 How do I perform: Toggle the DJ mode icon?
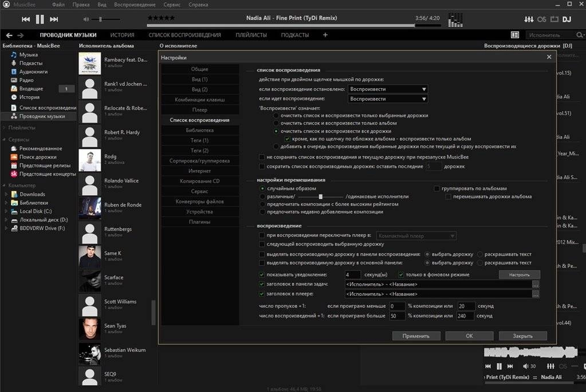tap(567, 19)
